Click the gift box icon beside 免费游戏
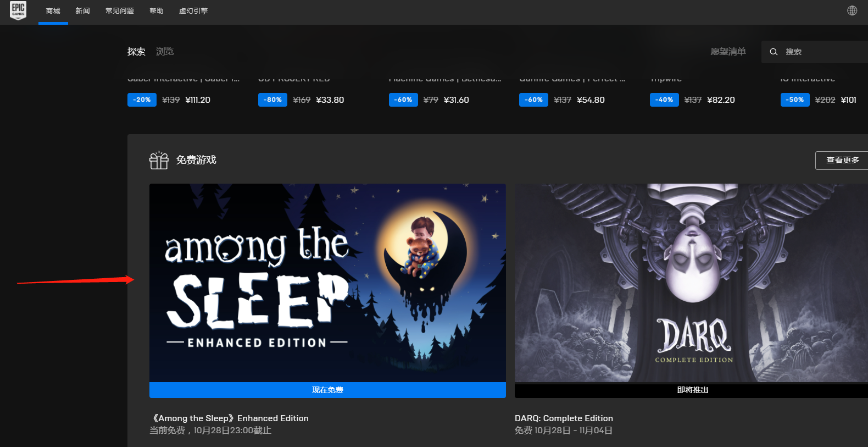This screenshot has width=868, height=447. 159,160
